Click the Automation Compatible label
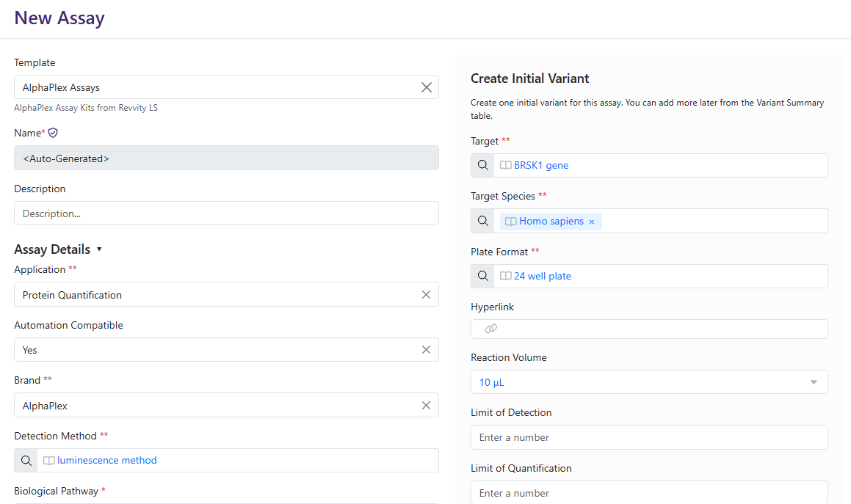Viewport: 851px width, 504px height. (68, 325)
